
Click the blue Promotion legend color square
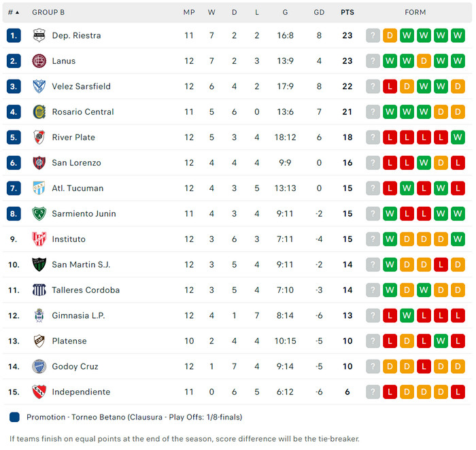(x=15, y=417)
